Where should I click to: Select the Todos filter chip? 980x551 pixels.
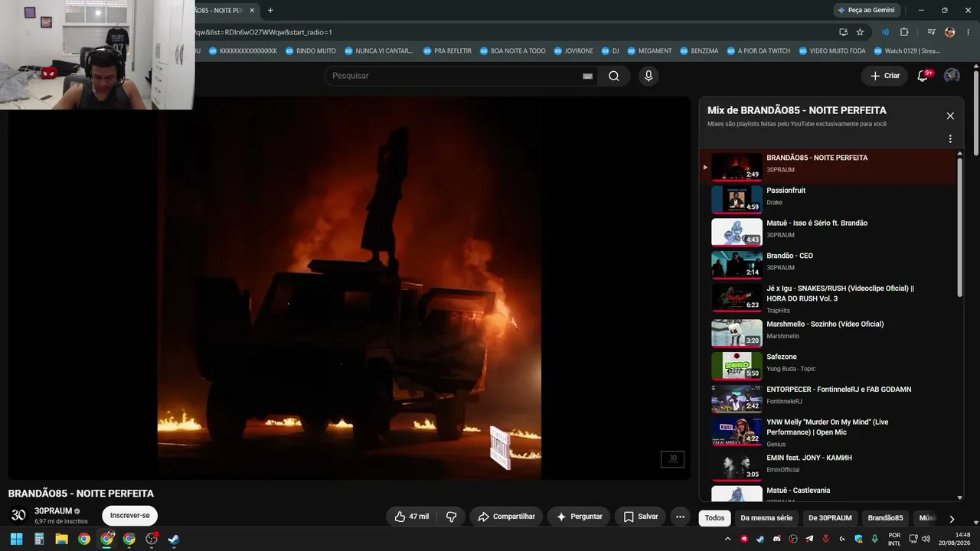click(714, 518)
